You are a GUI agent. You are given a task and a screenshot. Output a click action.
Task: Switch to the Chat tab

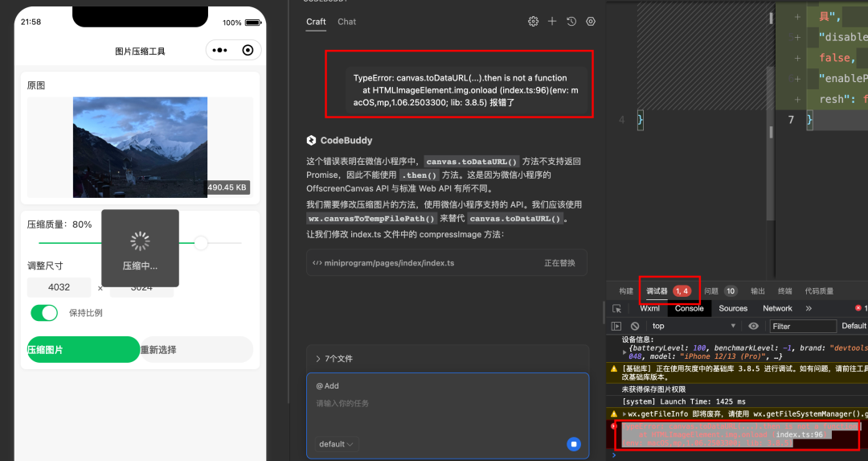[x=346, y=22]
